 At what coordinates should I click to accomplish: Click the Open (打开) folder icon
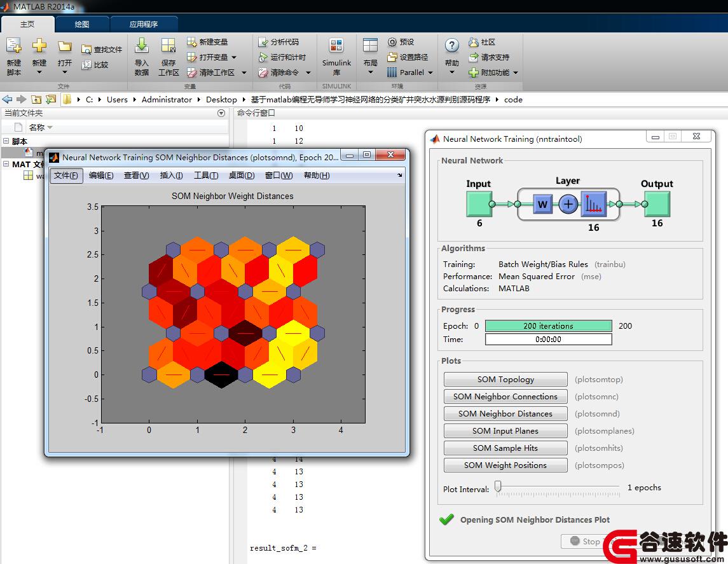pyautogui.click(x=65, y=46)
